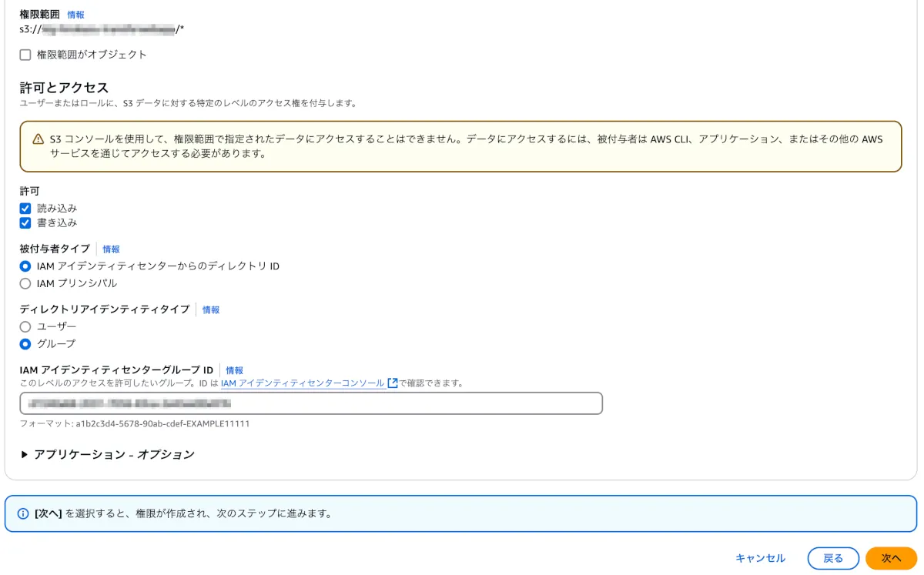This screenshot has width=924, height=575.
Task: Open 情報 link beside ディレクトリアイデンティティタイプ
Action: coord(211,310)
